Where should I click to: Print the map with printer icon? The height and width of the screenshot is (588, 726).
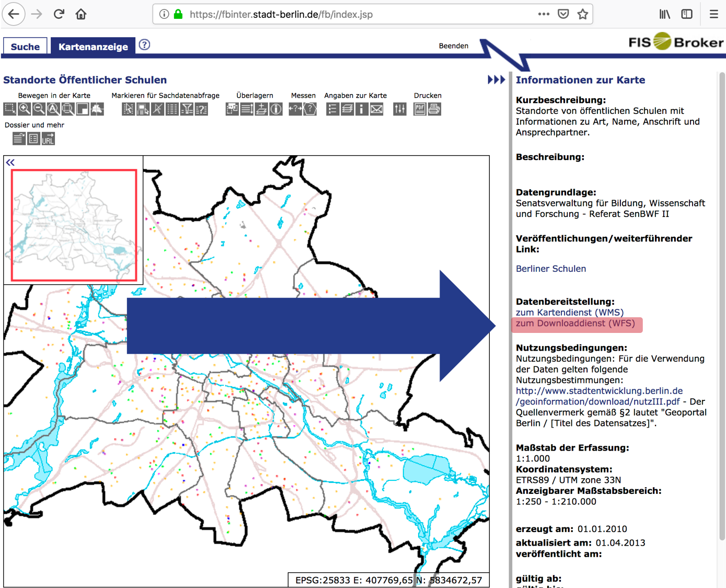click(x=435, y=109)
